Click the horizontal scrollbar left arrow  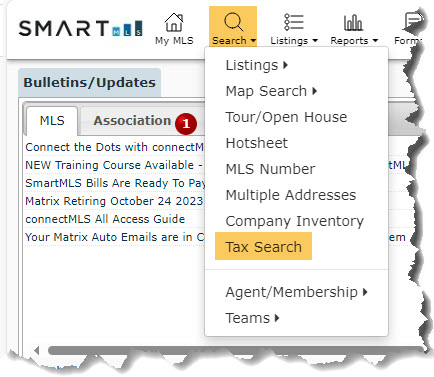[x=37, y=350]
